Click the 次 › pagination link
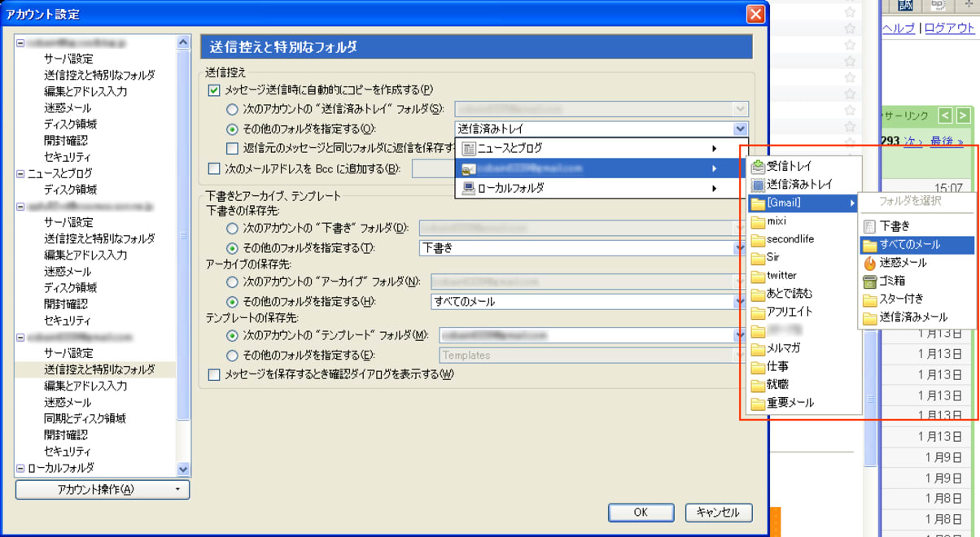This screenshot has width=980, height=537. click(x=912, y=141)
